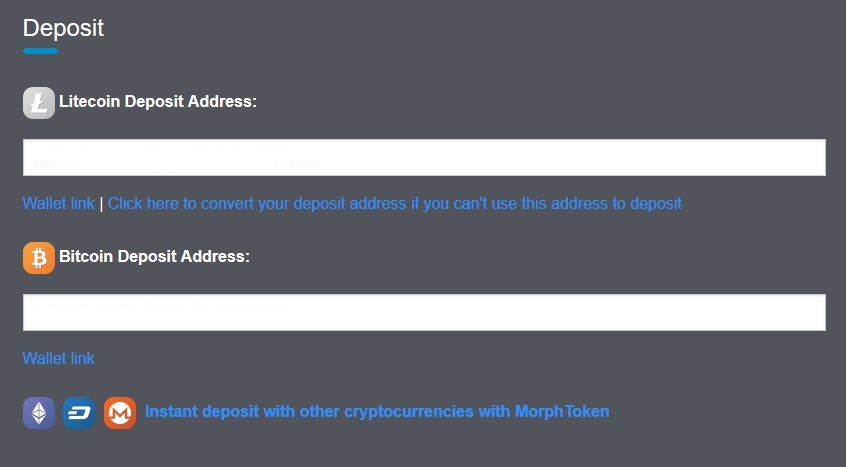Viewport: 846px width, 467px height.
Task: Open the Instant deposit with MorphToken link
Action: click(377, 411)
